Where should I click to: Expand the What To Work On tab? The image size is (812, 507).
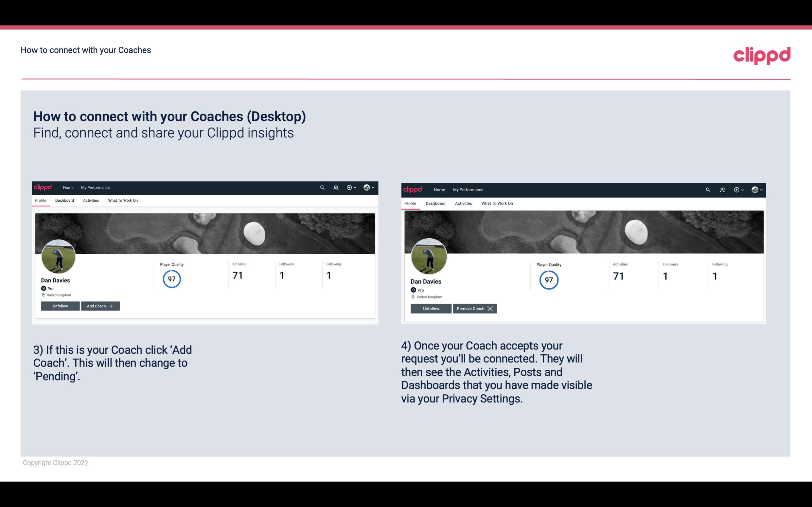pos(123,200)
